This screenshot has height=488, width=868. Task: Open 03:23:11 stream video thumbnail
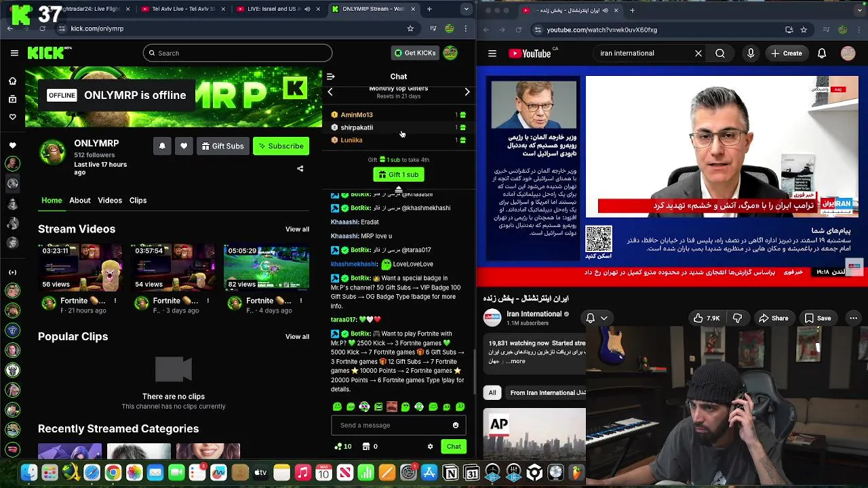pos(81,268)
